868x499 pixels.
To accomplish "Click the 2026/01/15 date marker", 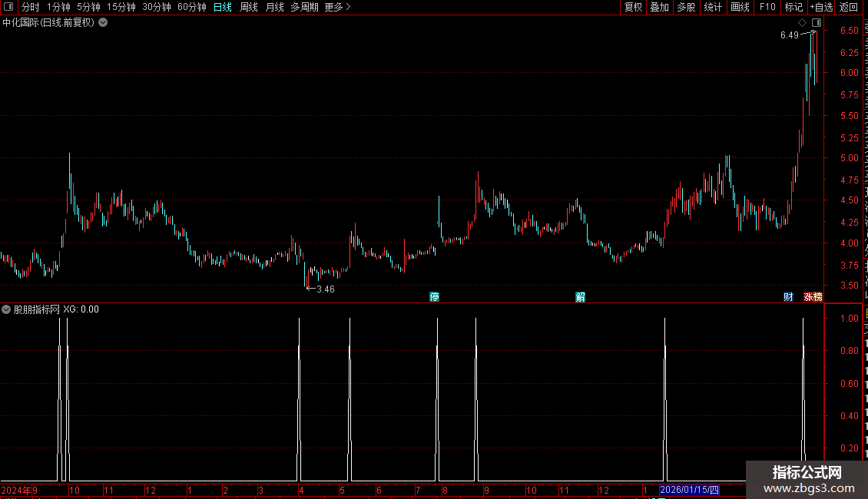I will (689, 490).
